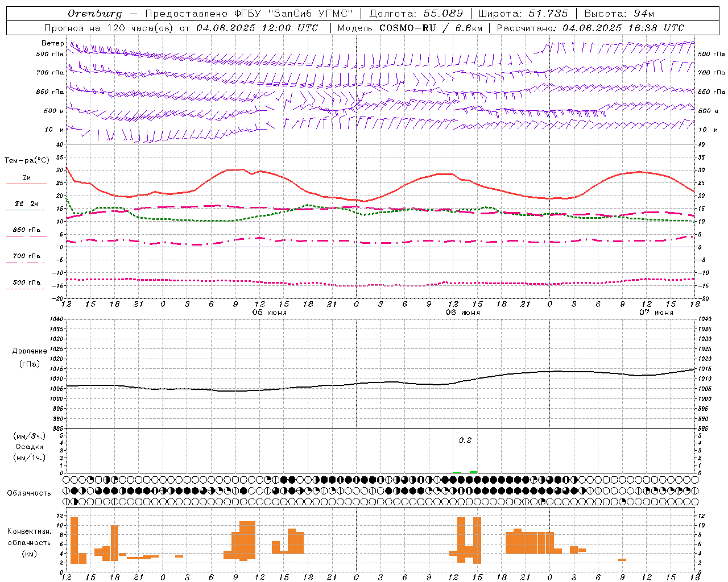Select the 700 гПа temperature legend entry
This screenshot has width=728, height=582.
27,256
